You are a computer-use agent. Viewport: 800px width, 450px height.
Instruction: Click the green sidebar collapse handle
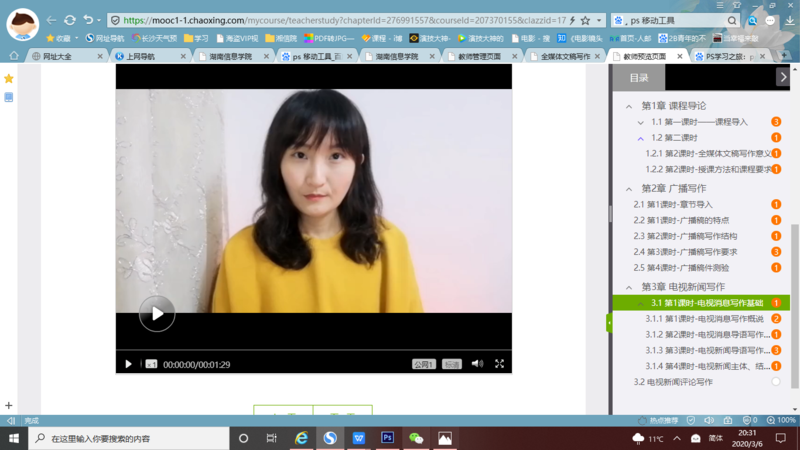coord(609,323)
